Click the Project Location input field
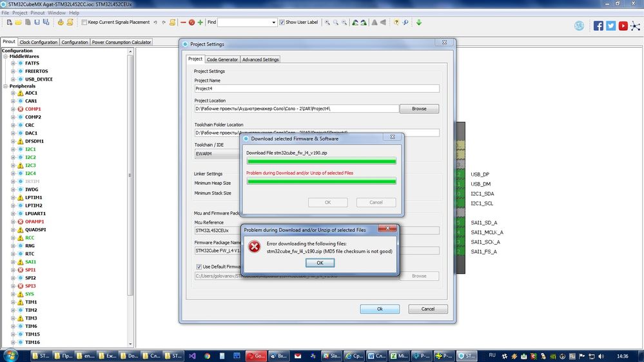Image resolution: width=644 pixels, height=362 pixels. point(297,109)
